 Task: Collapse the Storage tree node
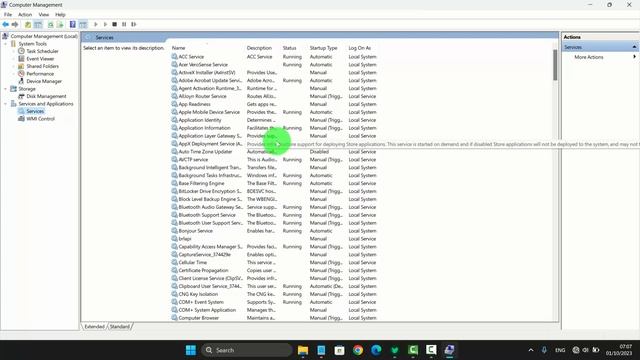[6, 89]
